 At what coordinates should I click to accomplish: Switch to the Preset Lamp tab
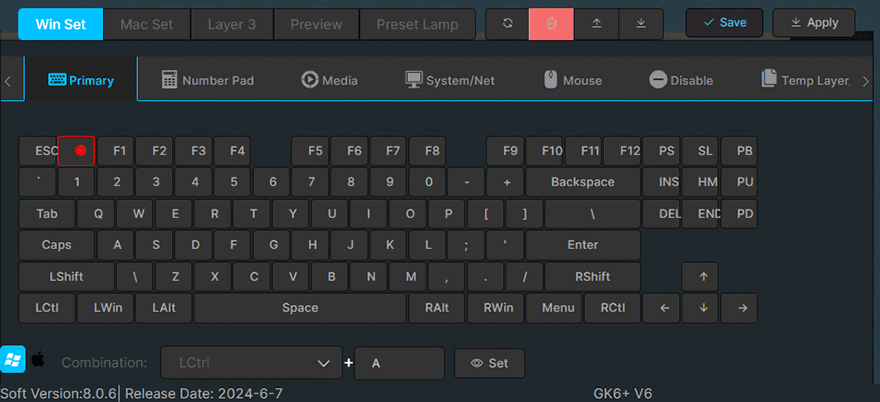pyautogui.click(x=417, y=25)
